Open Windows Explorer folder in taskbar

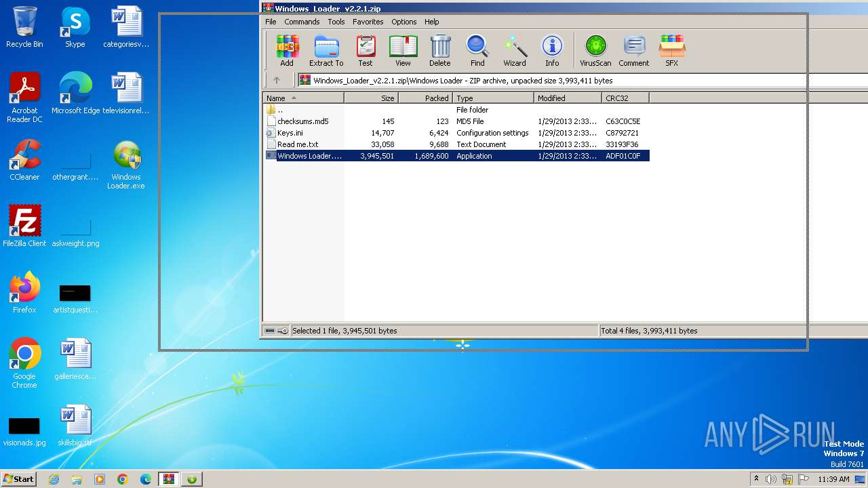[77, 479]
